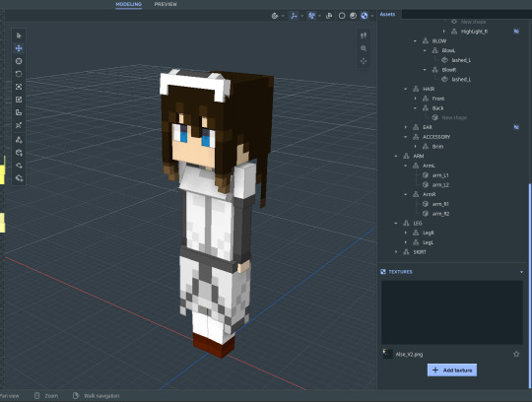Toggle visibility of the EAR group
532x402 pixels.
tap(516, 127)
